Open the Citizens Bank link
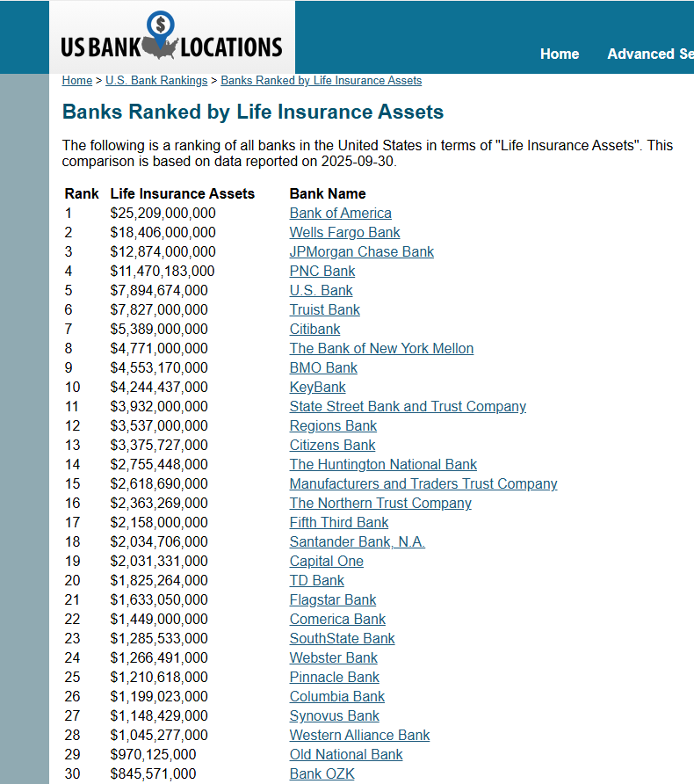The width and height of the screenshot is (694, 784). tap(332, 445)
